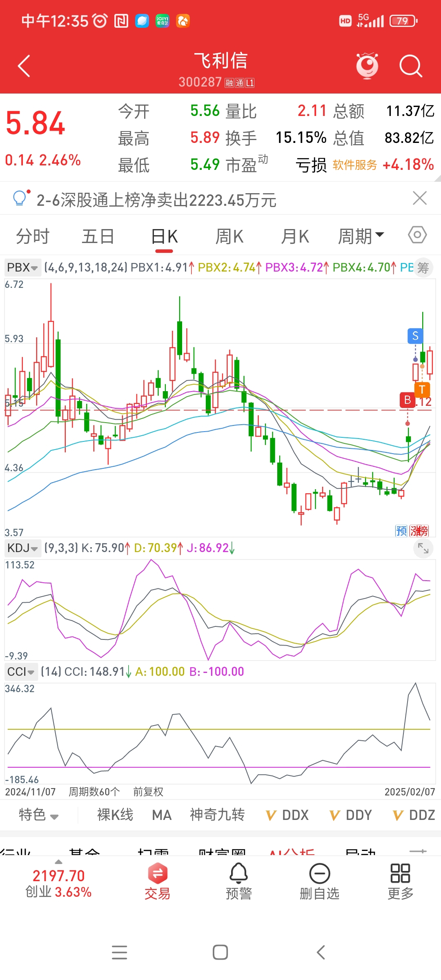Tap the L1 quote level tag
This screenshot has width=441, height=980.
(250, 83)
